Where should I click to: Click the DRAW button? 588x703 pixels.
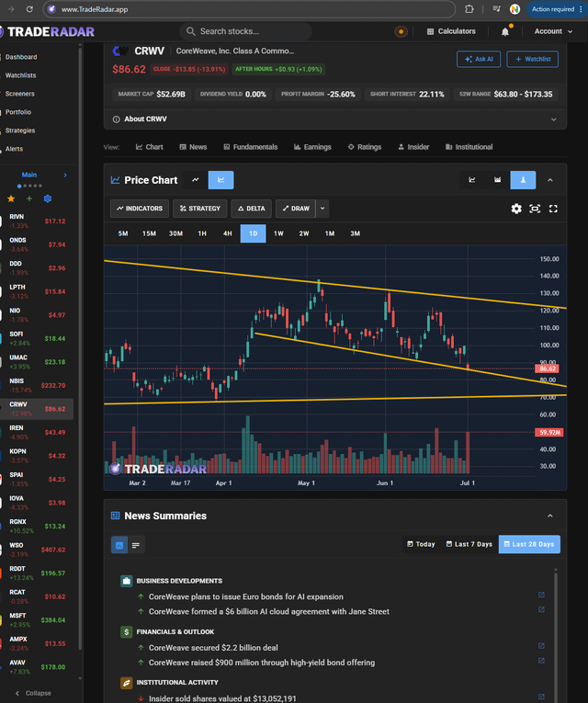coord(296,209)
